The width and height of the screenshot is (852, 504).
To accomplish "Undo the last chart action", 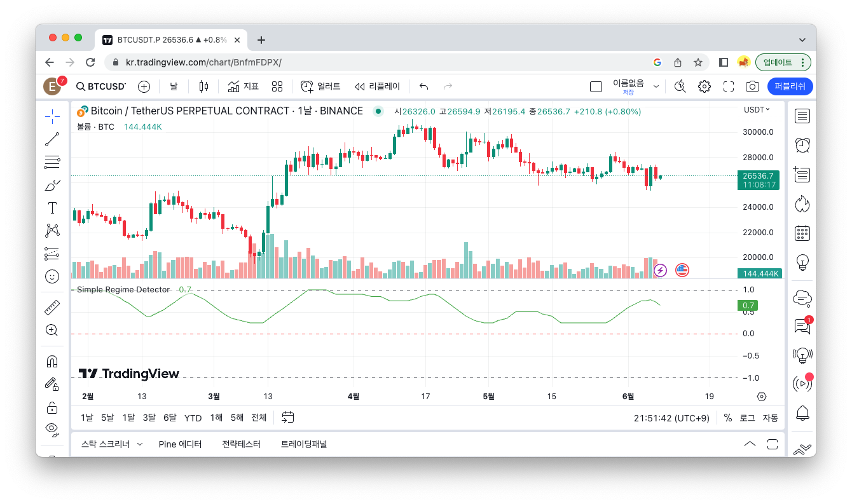I will tap(424, 86).
